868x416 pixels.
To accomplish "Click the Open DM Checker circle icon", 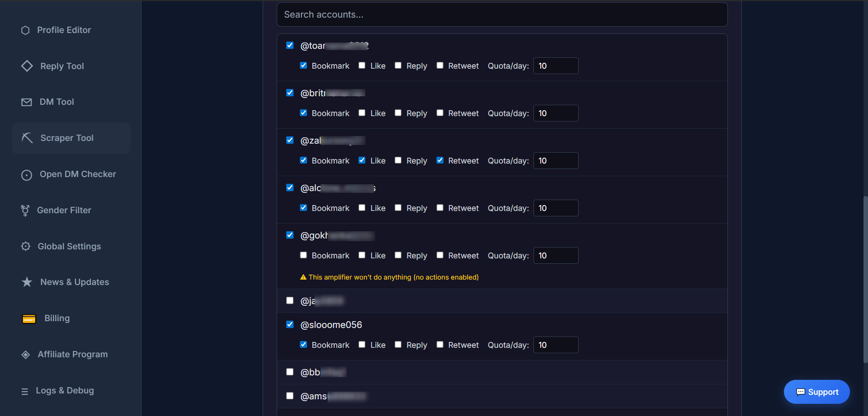I will (27, 175).
